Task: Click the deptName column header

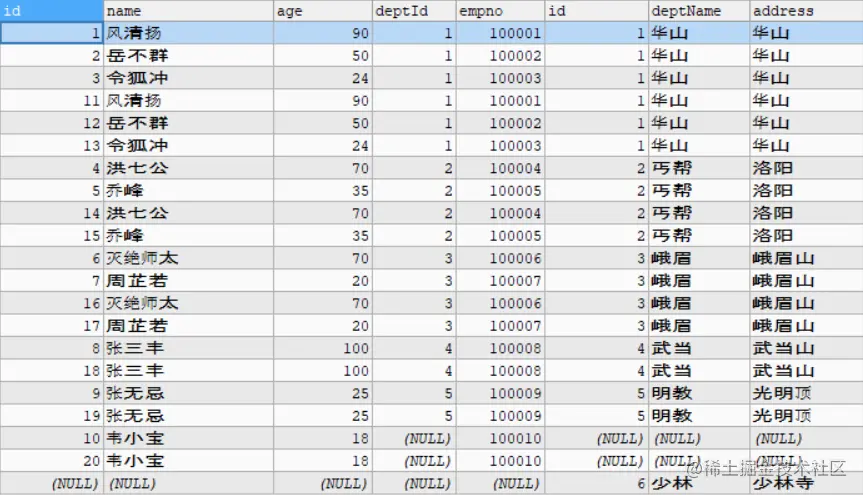Action: click(698, 11)
